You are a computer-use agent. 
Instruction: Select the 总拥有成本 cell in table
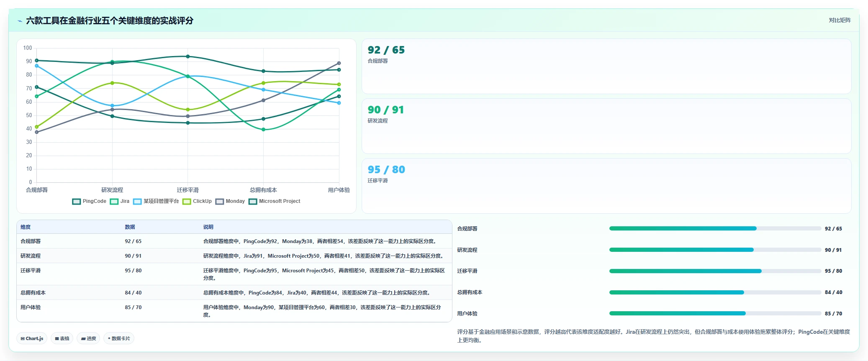(x=33, y=293)
